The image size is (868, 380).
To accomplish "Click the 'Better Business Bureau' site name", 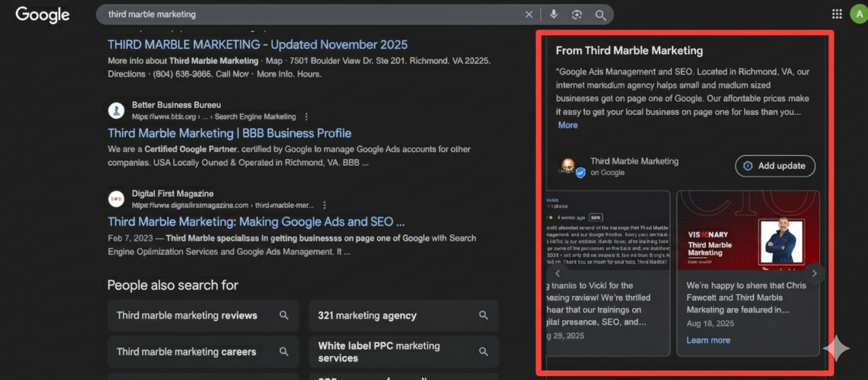I will click(x=176, y=105).
